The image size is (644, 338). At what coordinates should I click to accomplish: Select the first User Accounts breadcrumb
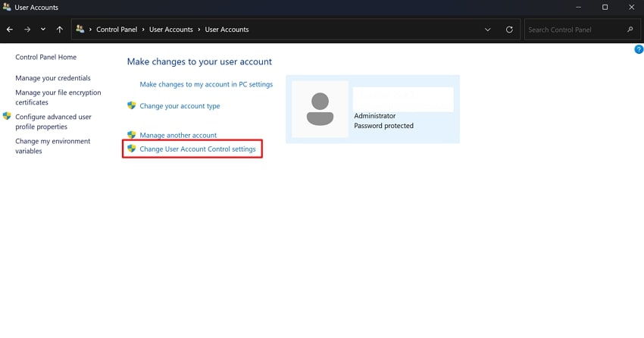pyautogui.click(x=171, y=30)
